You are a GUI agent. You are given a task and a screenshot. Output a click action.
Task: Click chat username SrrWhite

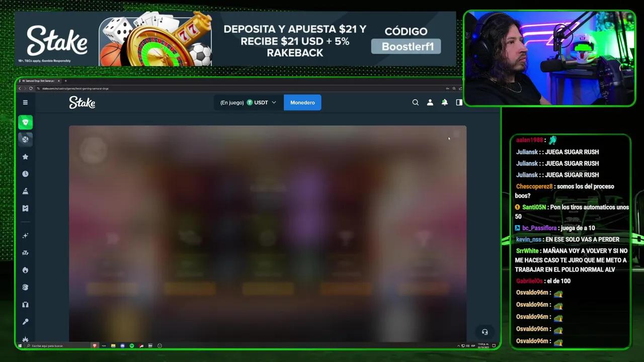click(527, 251)
